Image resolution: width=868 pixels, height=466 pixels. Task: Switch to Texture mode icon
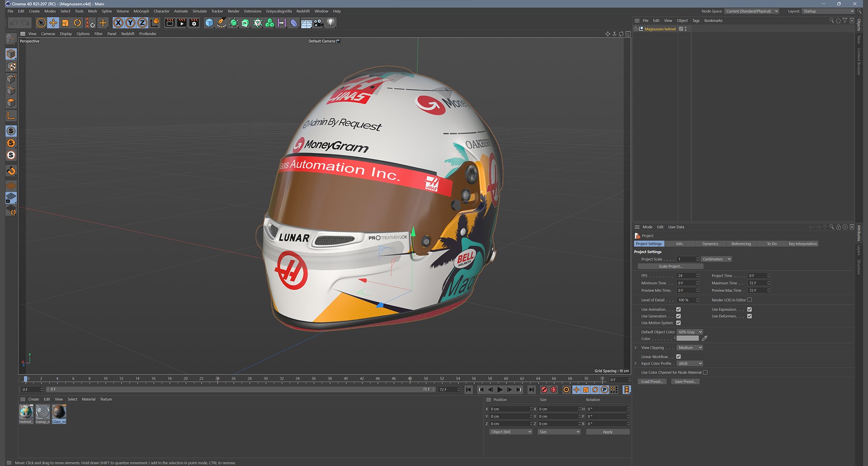pos(11,66)
